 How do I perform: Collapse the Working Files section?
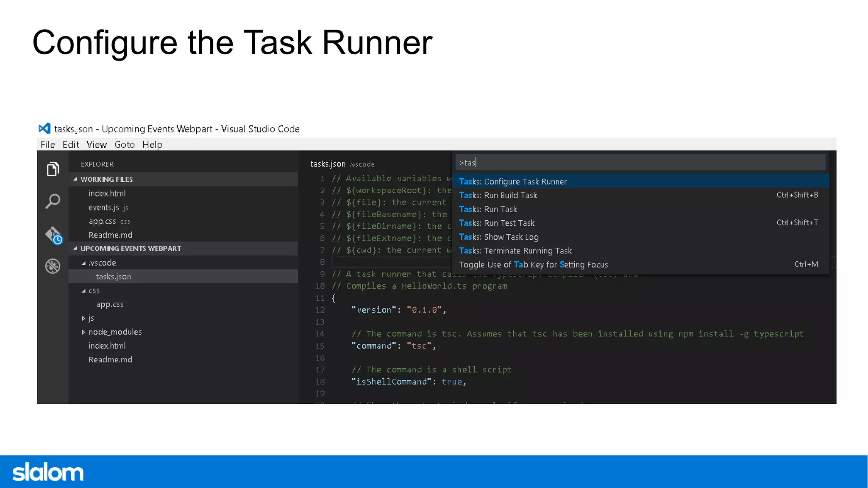[x=75, y=179]
